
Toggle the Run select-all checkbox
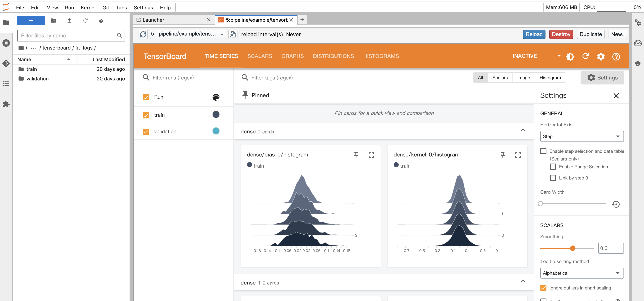click(146, 97)
